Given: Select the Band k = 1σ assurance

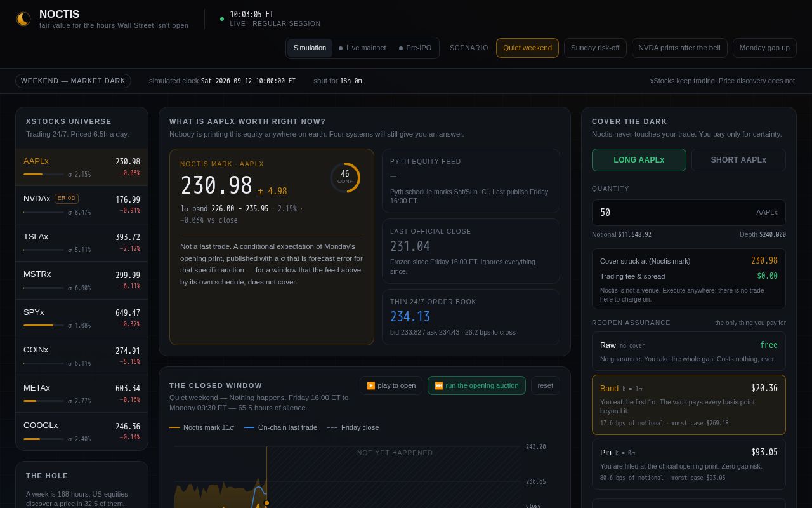Looking at the screenshot, I should pyautogui.click(x=689, y=405).
